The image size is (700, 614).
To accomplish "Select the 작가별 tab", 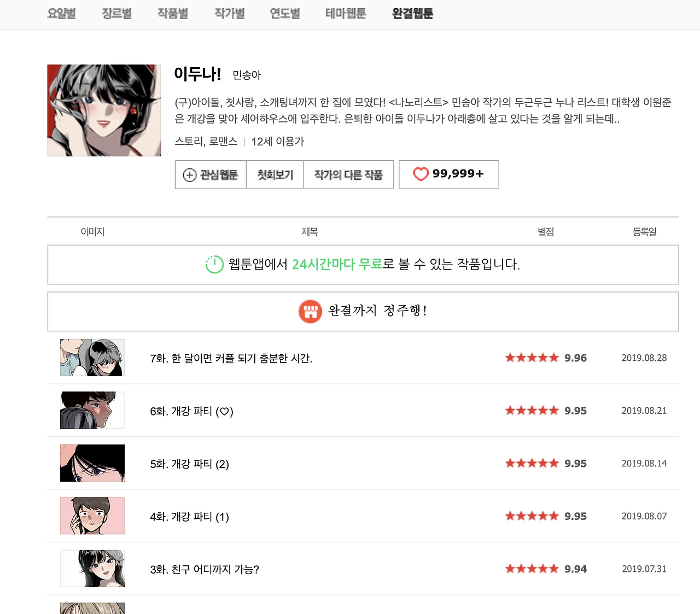I will (230, 14).
